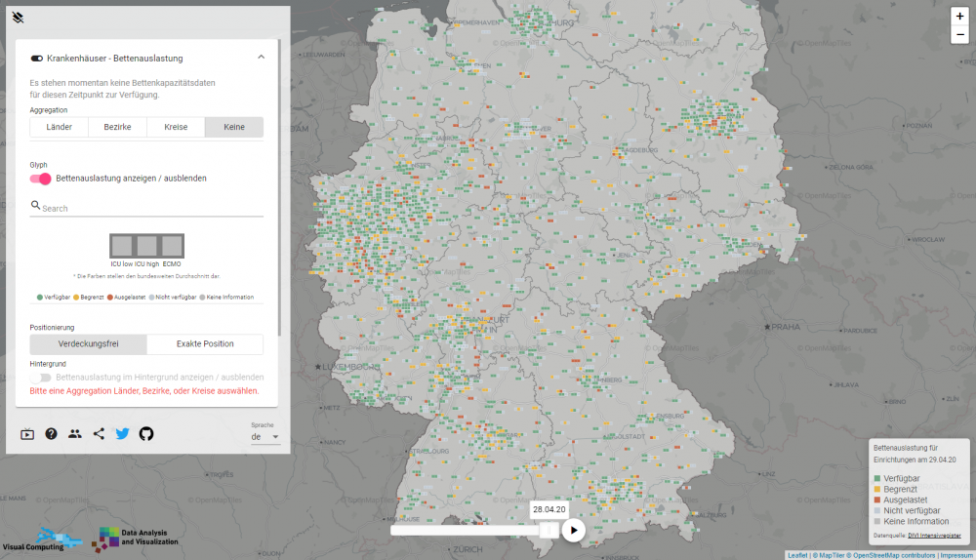Switch positioning to Exakte Position
Viewport: 976px width, 560px height.
(205, 344)
